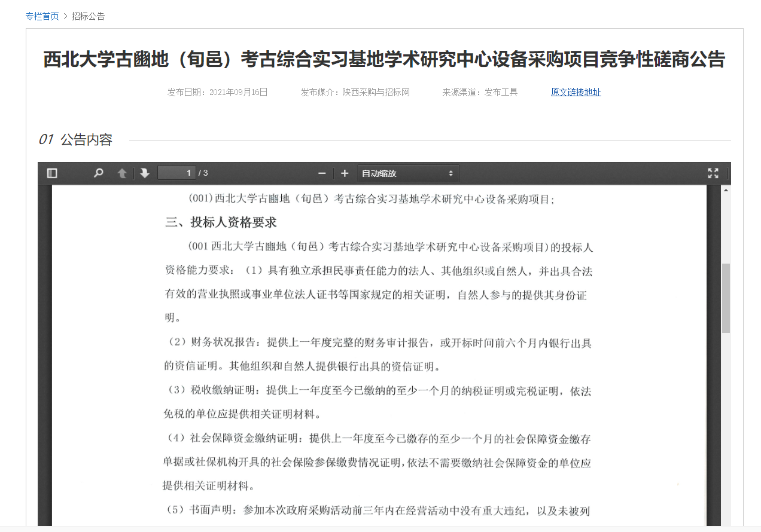Go to the next PDF page

[x=145, y=173]
